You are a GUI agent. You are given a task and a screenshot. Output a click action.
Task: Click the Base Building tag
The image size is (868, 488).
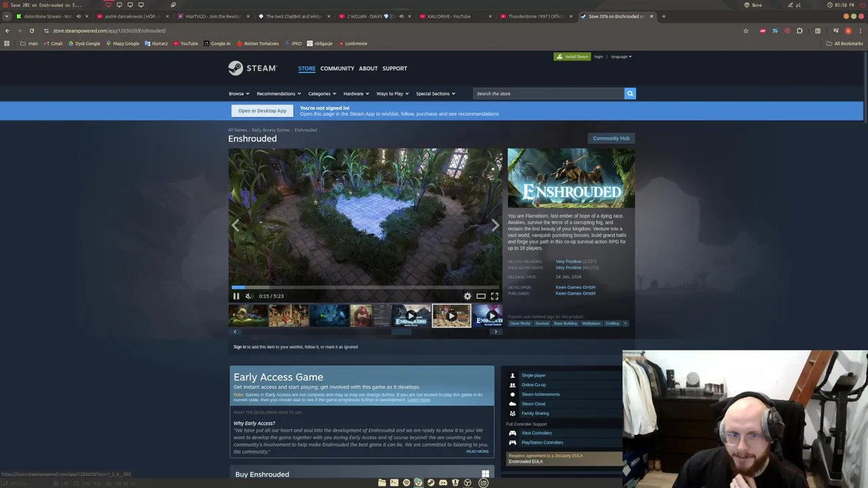(566, 323)
